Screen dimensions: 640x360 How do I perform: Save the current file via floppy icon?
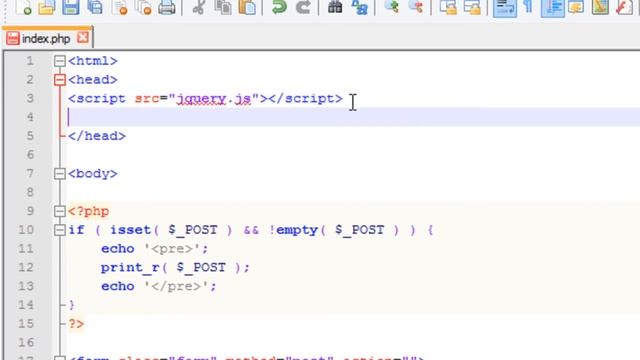click(x=71, y=7)
